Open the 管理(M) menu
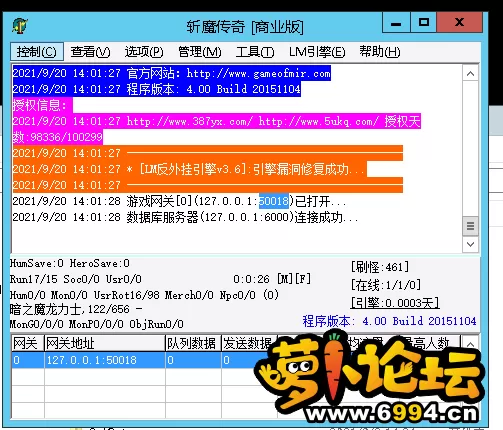 (x=200, y=52)
